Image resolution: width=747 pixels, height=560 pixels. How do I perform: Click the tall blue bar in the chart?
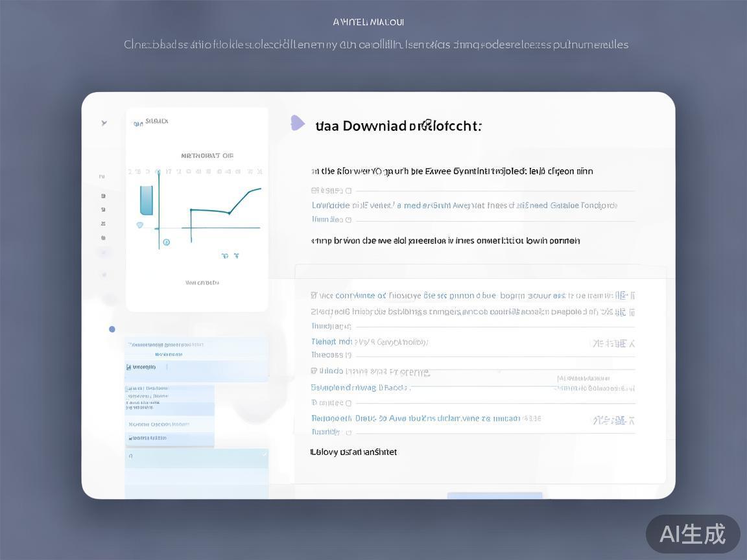coord(146,200)
